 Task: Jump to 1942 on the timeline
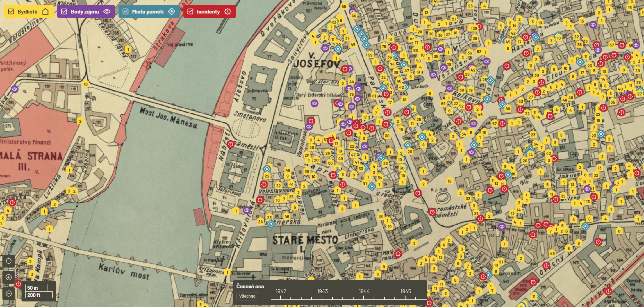coord(281,291)
